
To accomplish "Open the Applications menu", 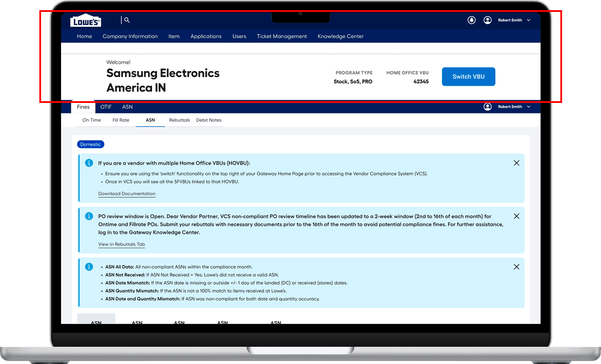I will [206, 36].
